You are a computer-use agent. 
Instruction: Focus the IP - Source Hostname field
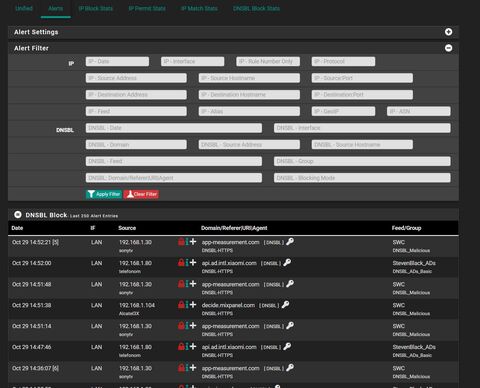[249, 78]
